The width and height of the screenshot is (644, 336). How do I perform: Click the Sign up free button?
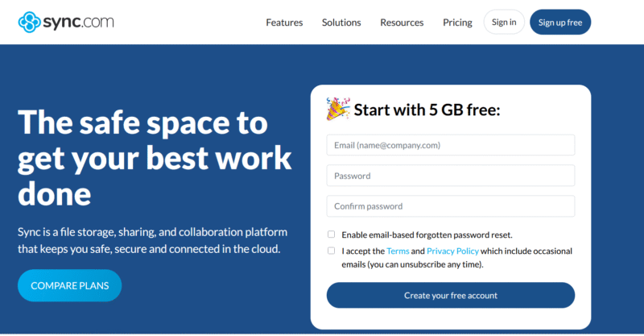point(560,23)
